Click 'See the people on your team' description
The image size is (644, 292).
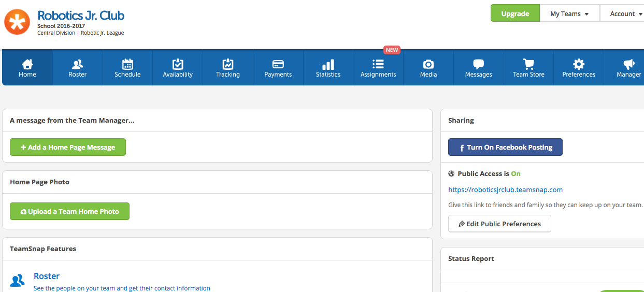point(122,288)
